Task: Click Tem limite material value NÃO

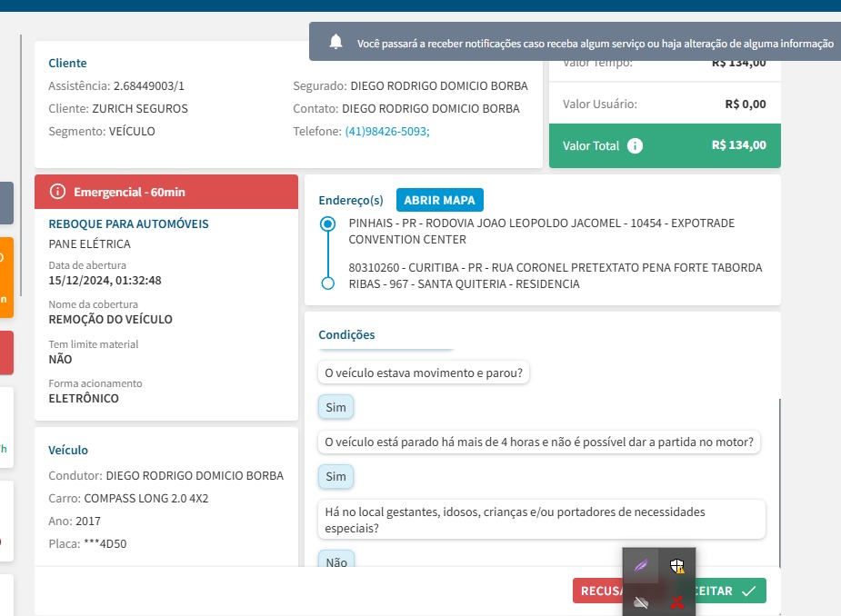Action: (x=60, y=359)
